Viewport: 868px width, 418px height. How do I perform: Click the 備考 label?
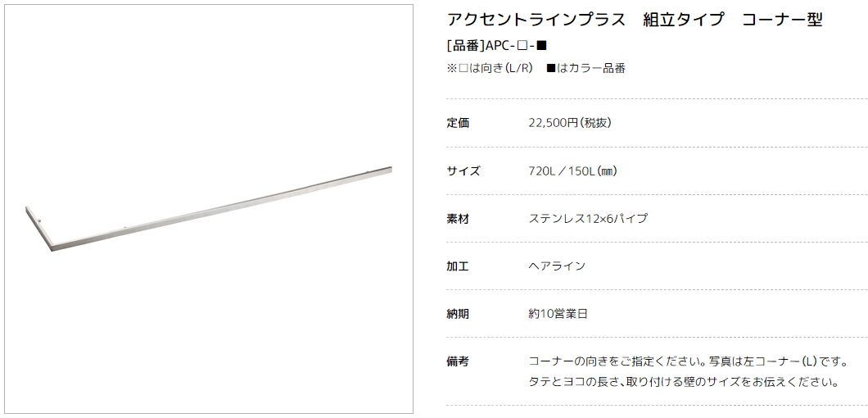458,361
